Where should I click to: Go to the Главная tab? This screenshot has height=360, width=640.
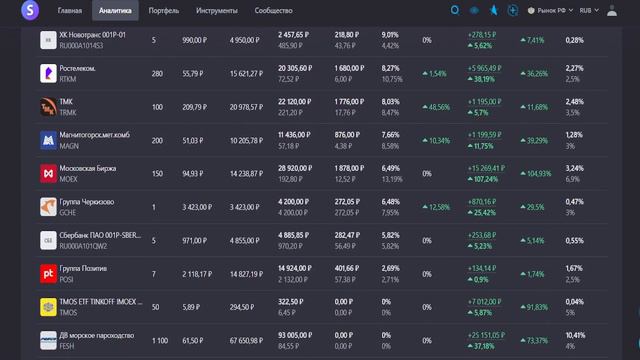click(x=69, y=11)
